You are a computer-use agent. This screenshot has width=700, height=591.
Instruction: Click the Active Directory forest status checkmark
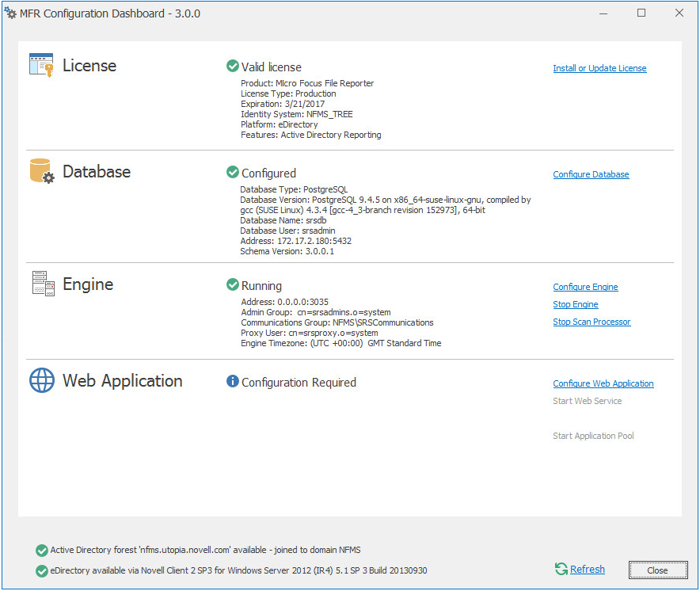pyautogui.click(x=42, y=550)
